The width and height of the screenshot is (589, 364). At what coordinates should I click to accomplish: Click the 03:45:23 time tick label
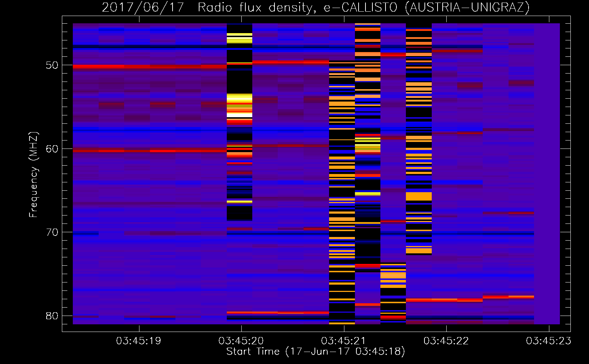(548, 341)
